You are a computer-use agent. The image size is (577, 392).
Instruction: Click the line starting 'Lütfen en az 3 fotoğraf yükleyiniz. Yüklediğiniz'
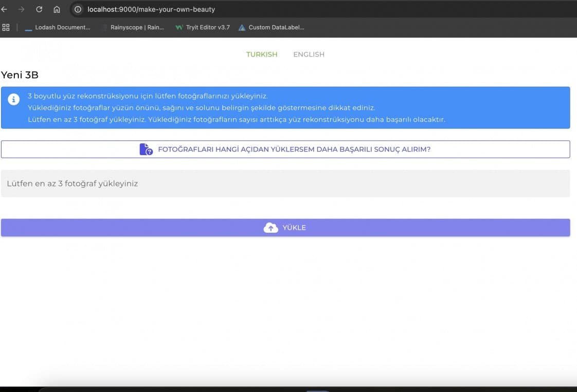tap(237, 120)
